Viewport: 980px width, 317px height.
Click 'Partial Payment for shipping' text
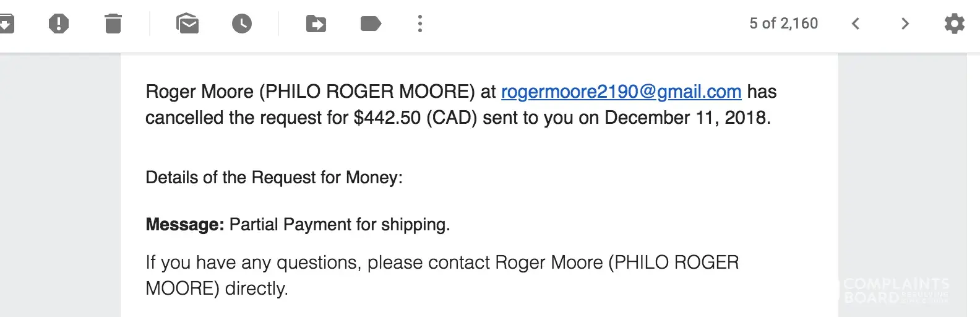click(x=339, y=224)
